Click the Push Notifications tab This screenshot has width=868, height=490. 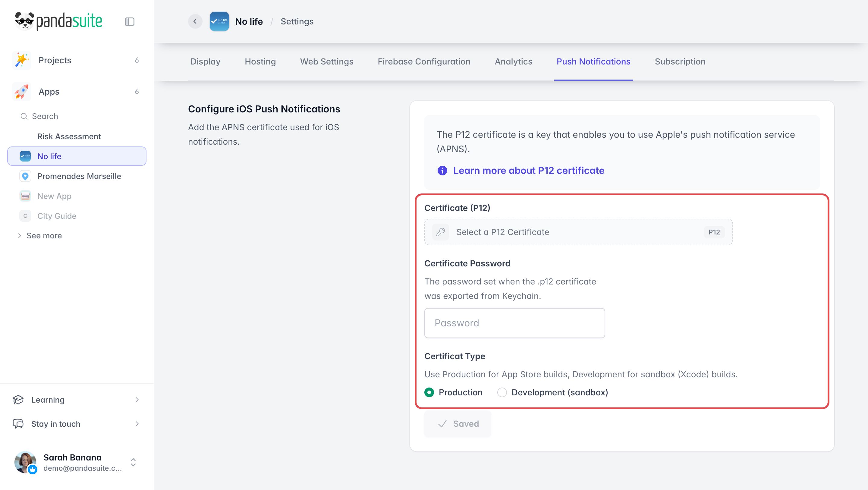click(593, 62)
